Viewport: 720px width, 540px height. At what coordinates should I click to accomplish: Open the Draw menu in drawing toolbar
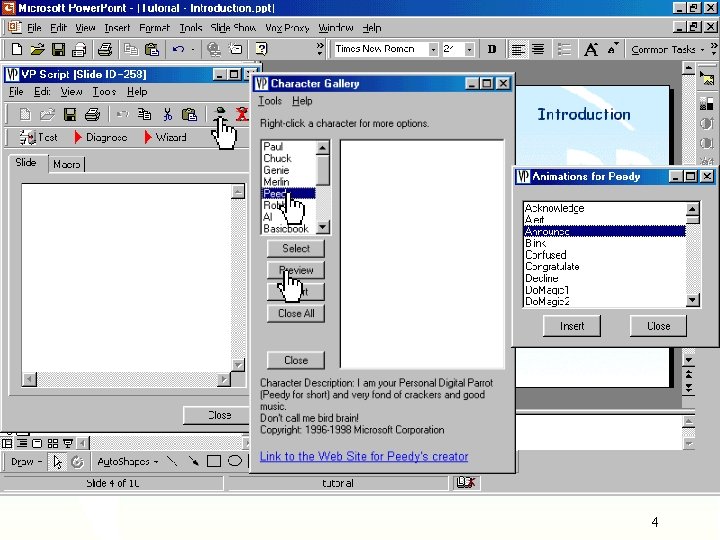click(x=26, y=461)
